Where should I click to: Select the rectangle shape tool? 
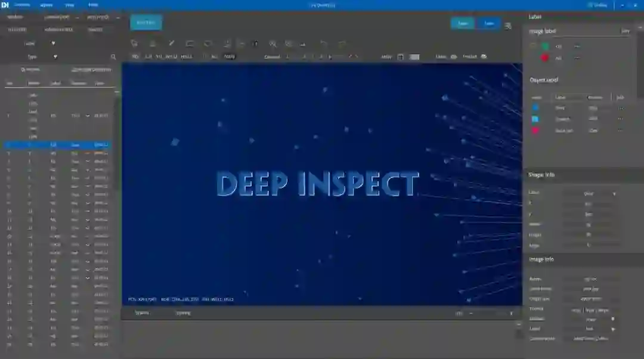pos(190,43)
